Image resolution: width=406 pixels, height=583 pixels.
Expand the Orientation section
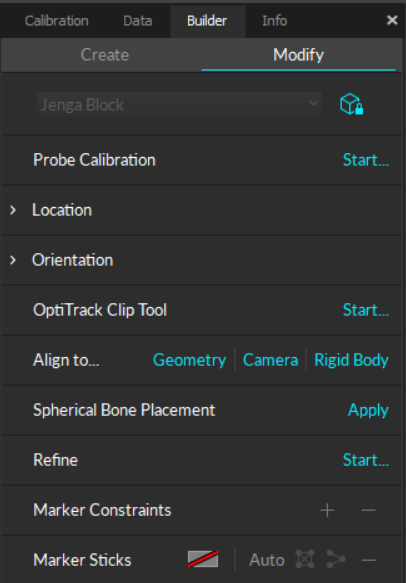(x=13, y=260)
